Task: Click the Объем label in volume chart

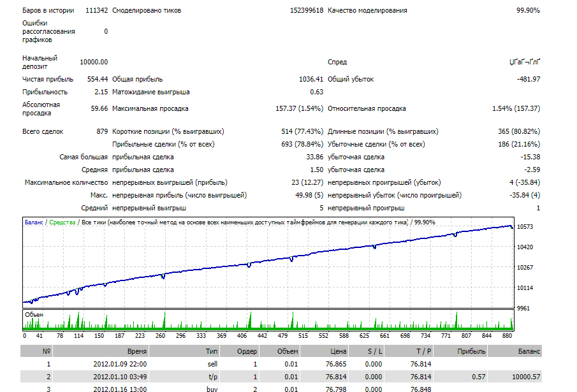Action: [x=34, y=315]
